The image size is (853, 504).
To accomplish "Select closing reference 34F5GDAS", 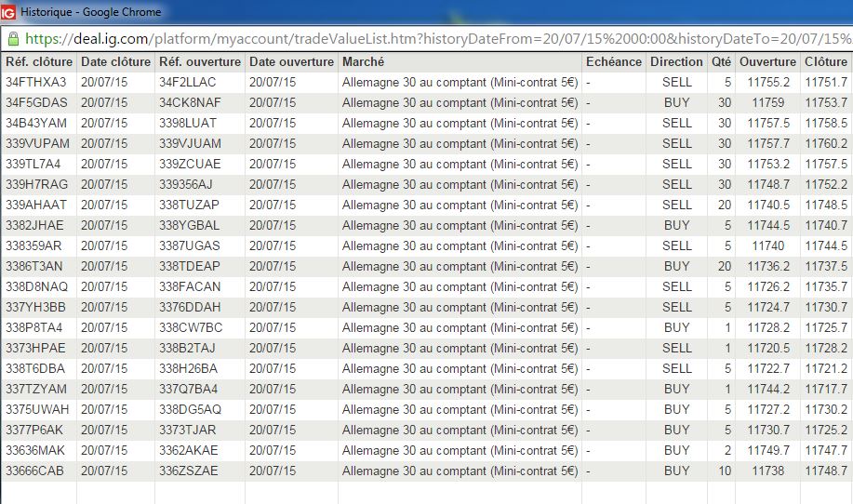I will [36, 103].
